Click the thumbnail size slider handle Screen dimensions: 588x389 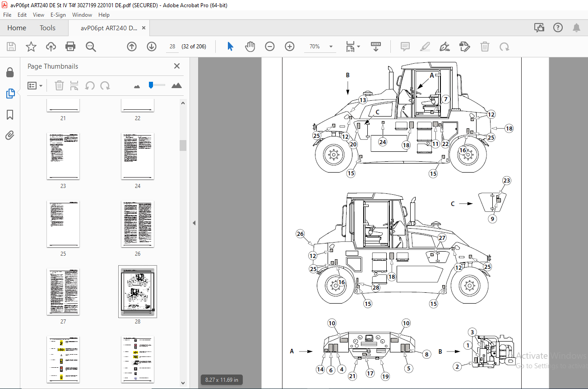[x=152, y=84]
